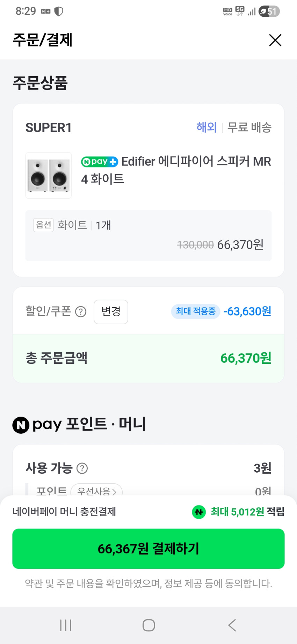This screenshot has width=297, height=644.
Task: Tap the 최대 5,012원 적립 reward text
Action: tap(247, 512)
